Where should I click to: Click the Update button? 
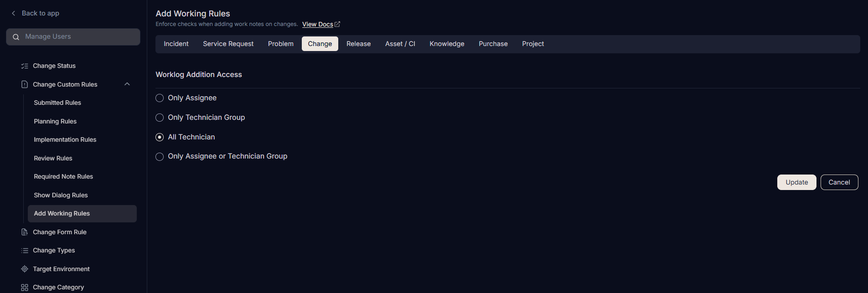[x=797, y=182]
